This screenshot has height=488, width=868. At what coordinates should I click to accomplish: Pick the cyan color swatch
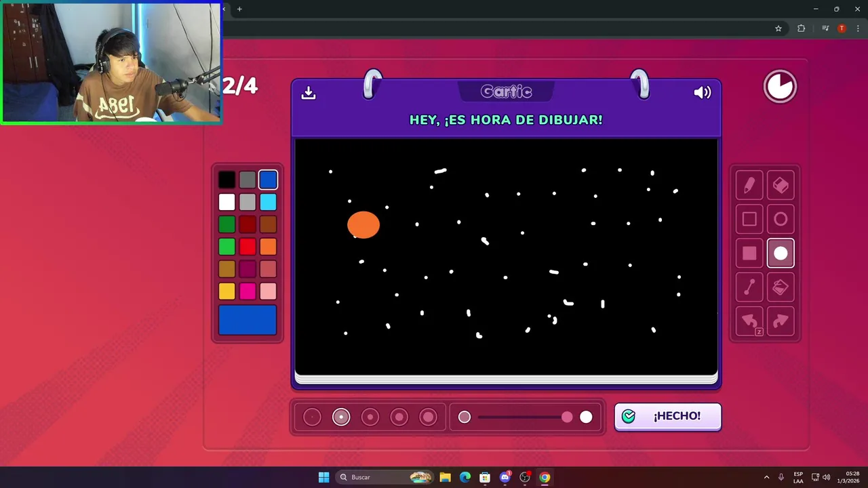[x=268, y=202]
